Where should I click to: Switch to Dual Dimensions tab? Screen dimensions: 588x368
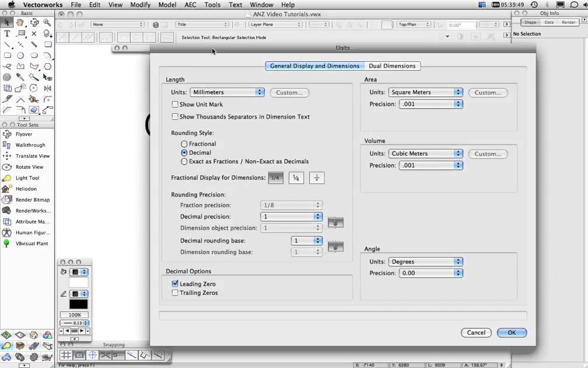(x=392, y=66)
